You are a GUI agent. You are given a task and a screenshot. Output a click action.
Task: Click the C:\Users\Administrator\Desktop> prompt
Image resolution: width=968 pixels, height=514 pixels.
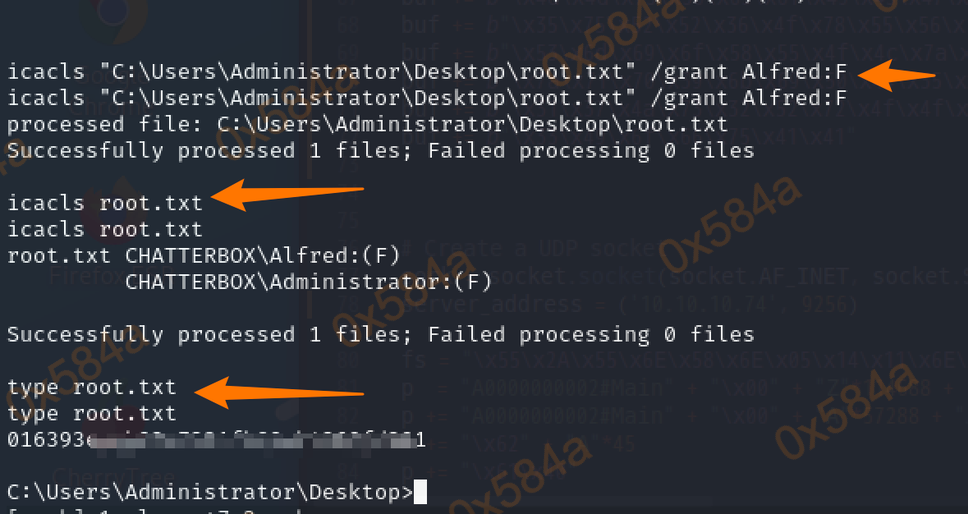pyautogui.click(x=209, y=492)
